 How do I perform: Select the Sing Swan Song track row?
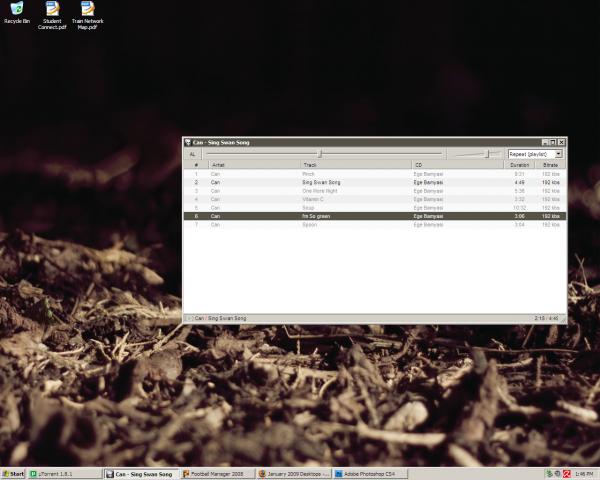tap(321, 183)
